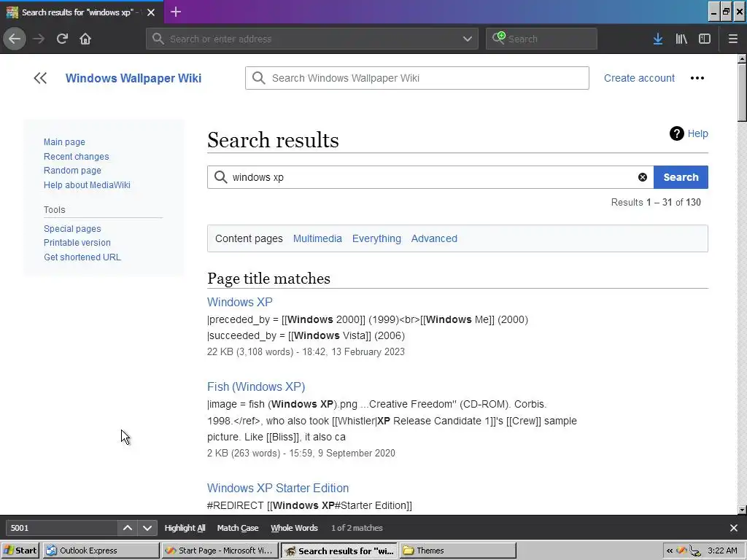Open the Themes folder from taskbar
The image size is (747, 560).
coord(458,551)
